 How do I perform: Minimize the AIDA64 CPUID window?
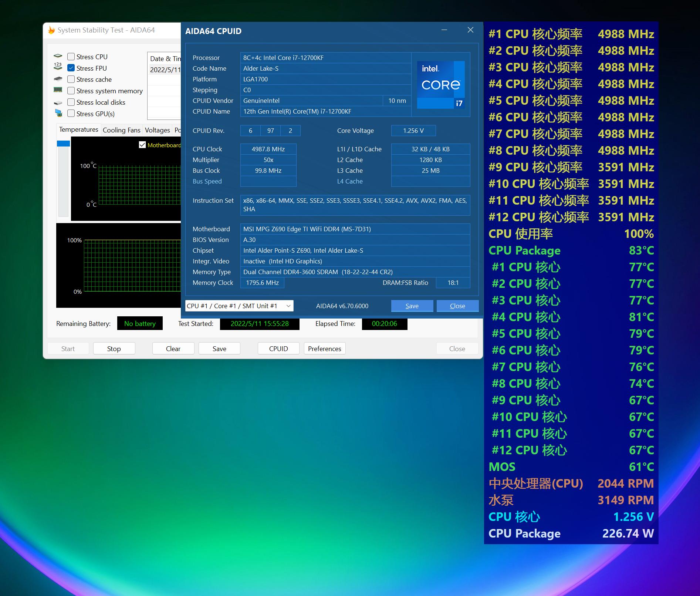(444, 30)
